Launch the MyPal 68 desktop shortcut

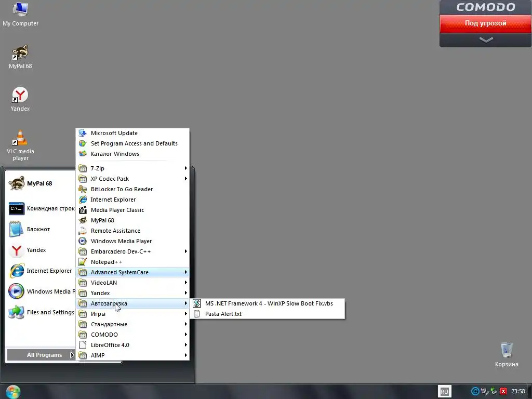click(x=20, y=57)
